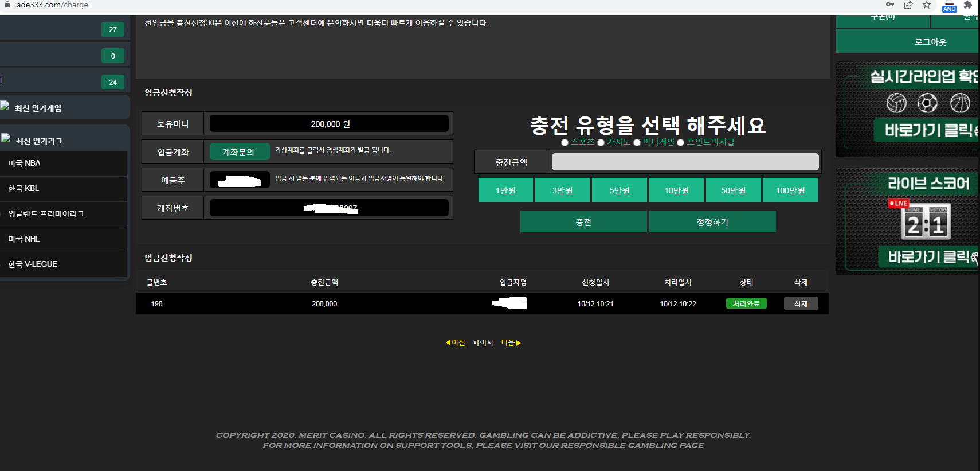Open the AND browser extension icon

coord(949,6)
